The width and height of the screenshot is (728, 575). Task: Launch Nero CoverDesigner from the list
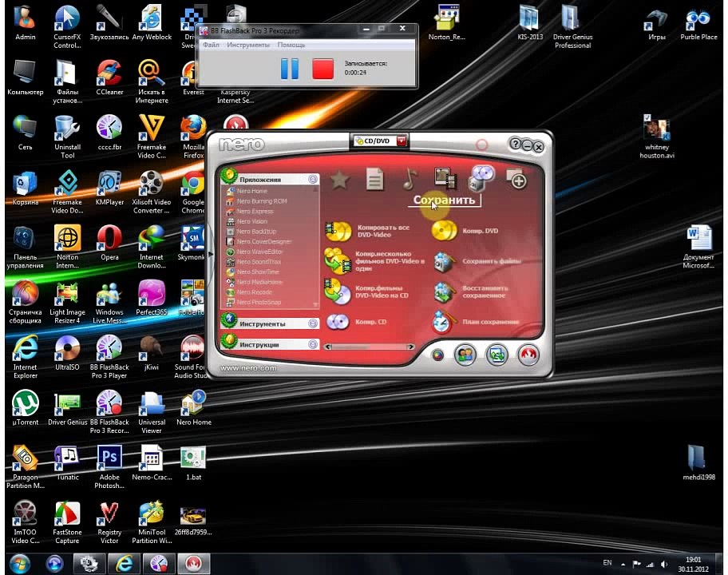coord(259,241)
